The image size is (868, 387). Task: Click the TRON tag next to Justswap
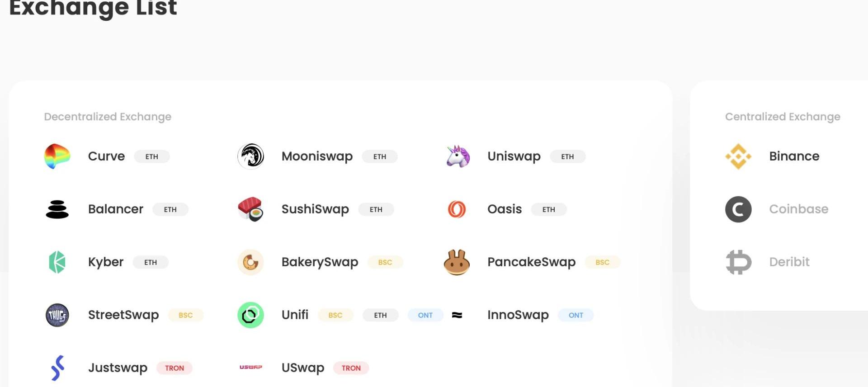pos(174,368)
